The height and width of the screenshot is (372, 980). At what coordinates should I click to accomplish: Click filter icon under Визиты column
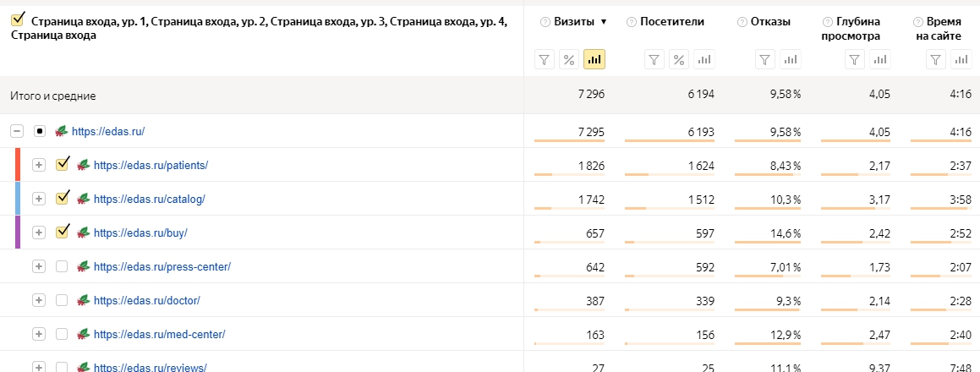click(x=545, y=60)
